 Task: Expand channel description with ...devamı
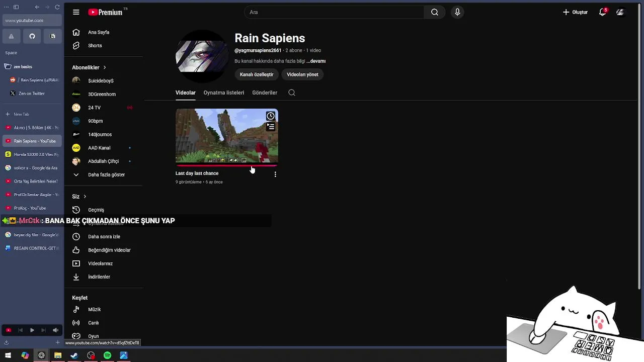click(x=316, y=61)
